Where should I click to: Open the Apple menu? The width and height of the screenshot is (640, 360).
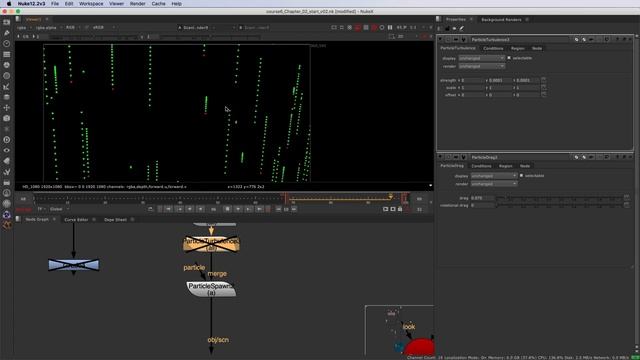9,4
